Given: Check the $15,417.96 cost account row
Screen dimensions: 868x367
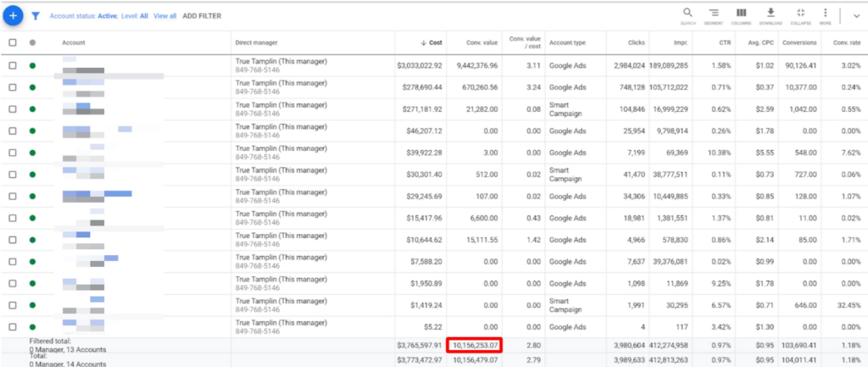Looking at the screenshot, I should (x=13, y=218).
